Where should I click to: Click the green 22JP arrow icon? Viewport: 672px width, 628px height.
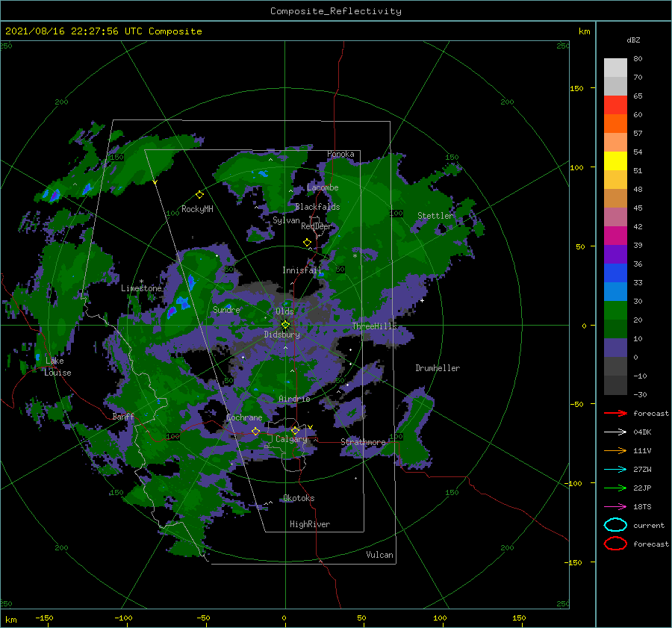(x=615, y=488)
